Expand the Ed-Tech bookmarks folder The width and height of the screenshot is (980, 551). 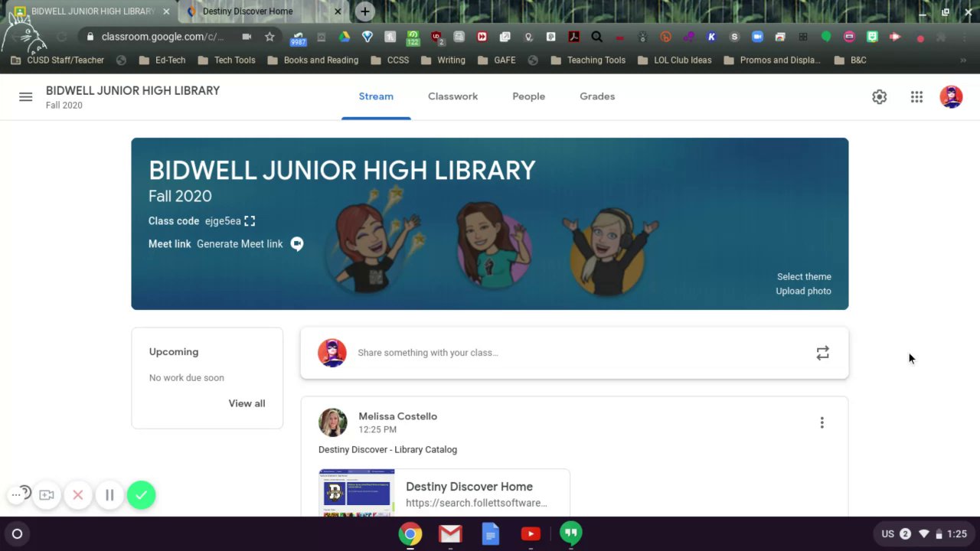(x=162, y=60)
